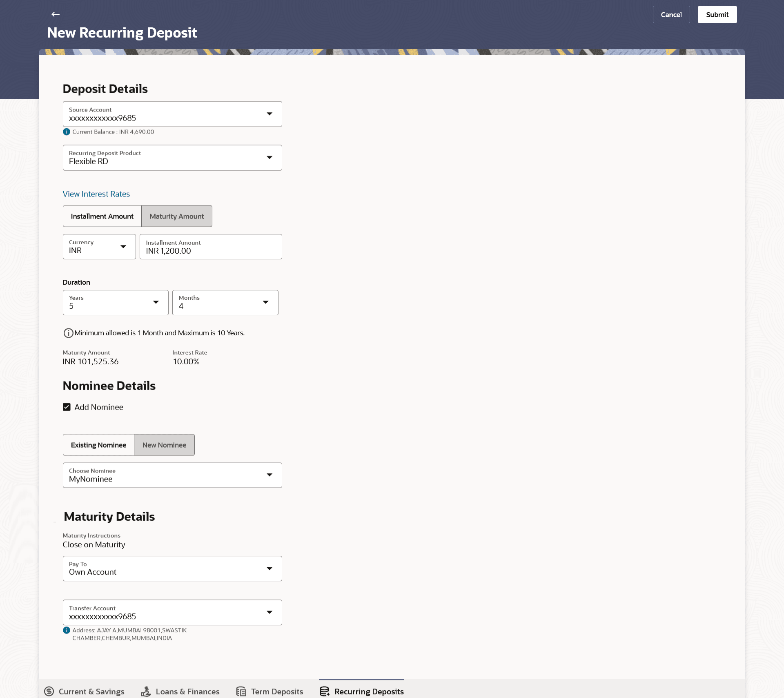Click the transfer account address info icon

coord(67,630)
